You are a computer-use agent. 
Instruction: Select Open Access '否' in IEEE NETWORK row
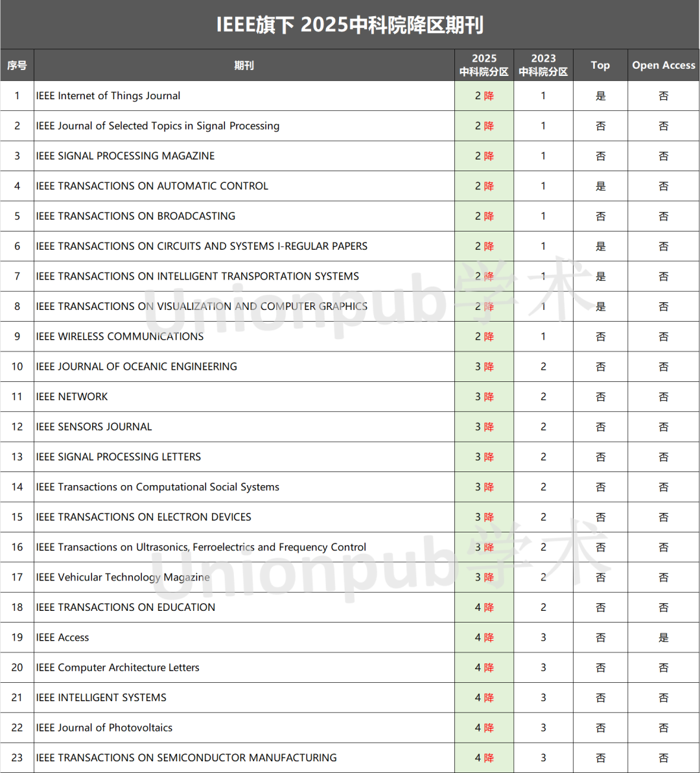coord(664,396)
